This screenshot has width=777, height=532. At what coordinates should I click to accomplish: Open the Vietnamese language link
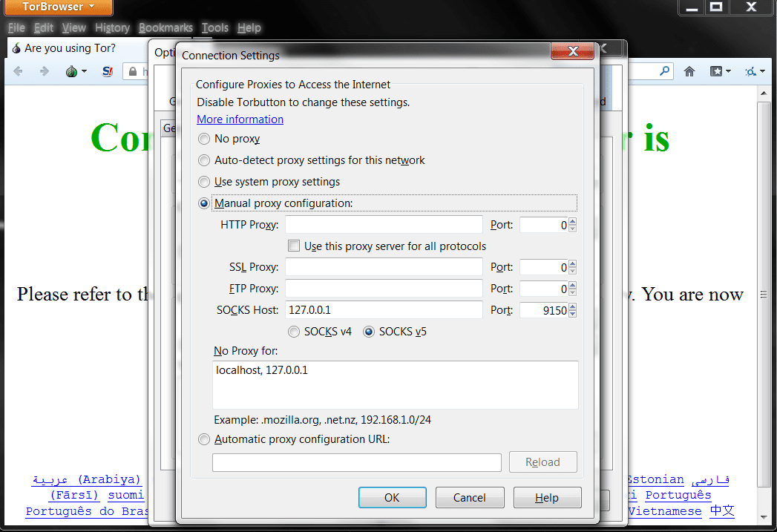coord(665,510)
